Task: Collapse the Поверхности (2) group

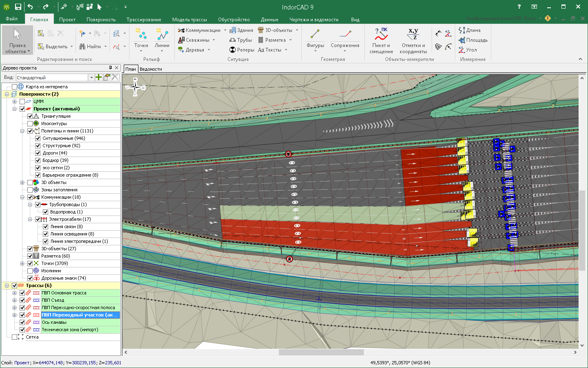Action: click(x=7, y=94)
